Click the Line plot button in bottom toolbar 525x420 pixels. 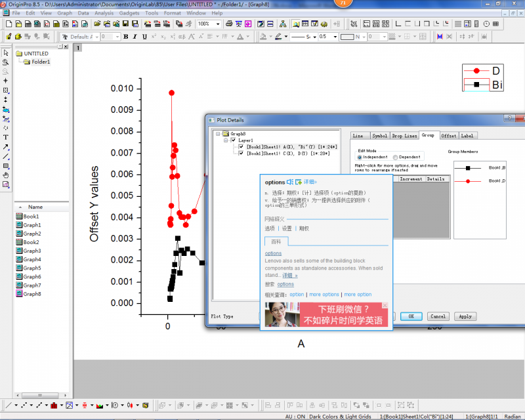pos(9,406)
